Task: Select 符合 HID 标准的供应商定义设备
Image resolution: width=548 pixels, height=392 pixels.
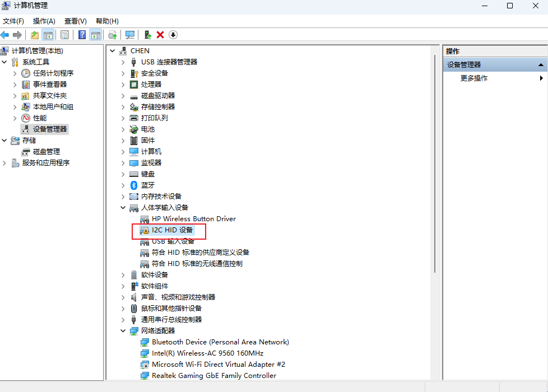Action: click(200, 252)
